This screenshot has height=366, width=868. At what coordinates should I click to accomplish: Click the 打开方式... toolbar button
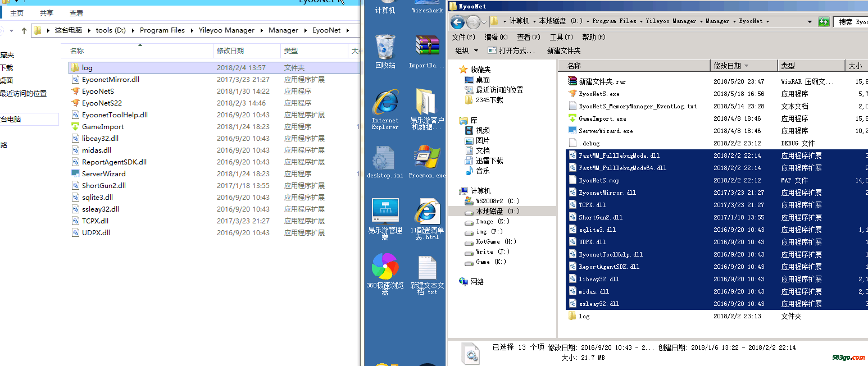click(511, 51)
